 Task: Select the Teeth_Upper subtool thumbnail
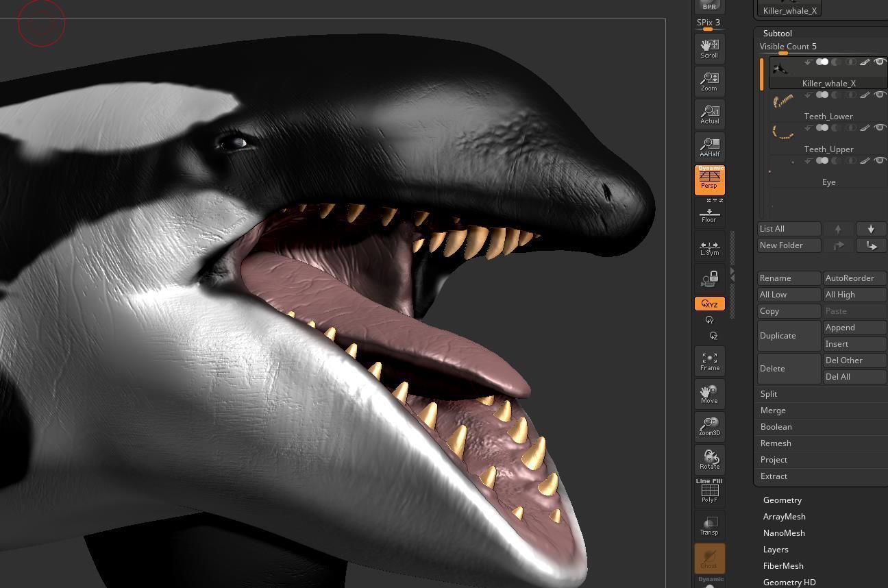click(783, 133)
